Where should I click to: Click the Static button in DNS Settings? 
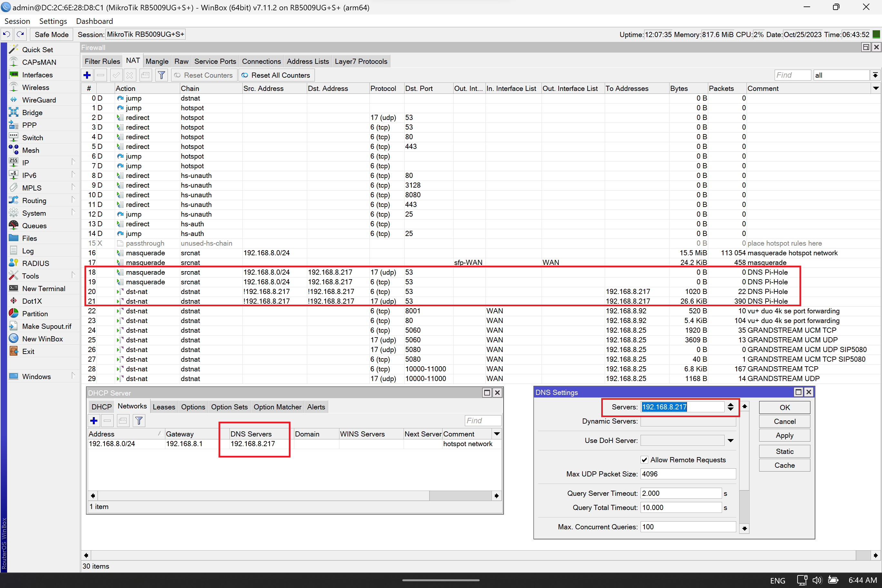pyautogui.click(x=785, y=451)
